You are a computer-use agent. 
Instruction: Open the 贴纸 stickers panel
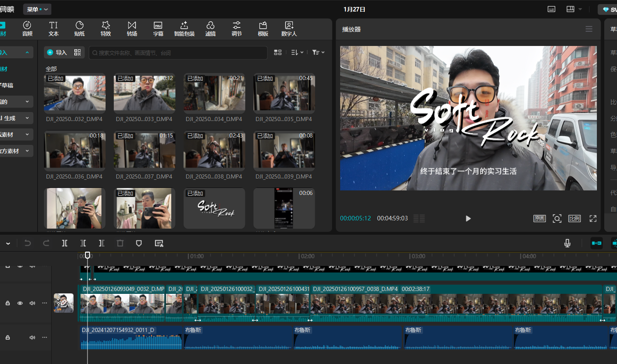pyautogui.click(x=79, y=29)
